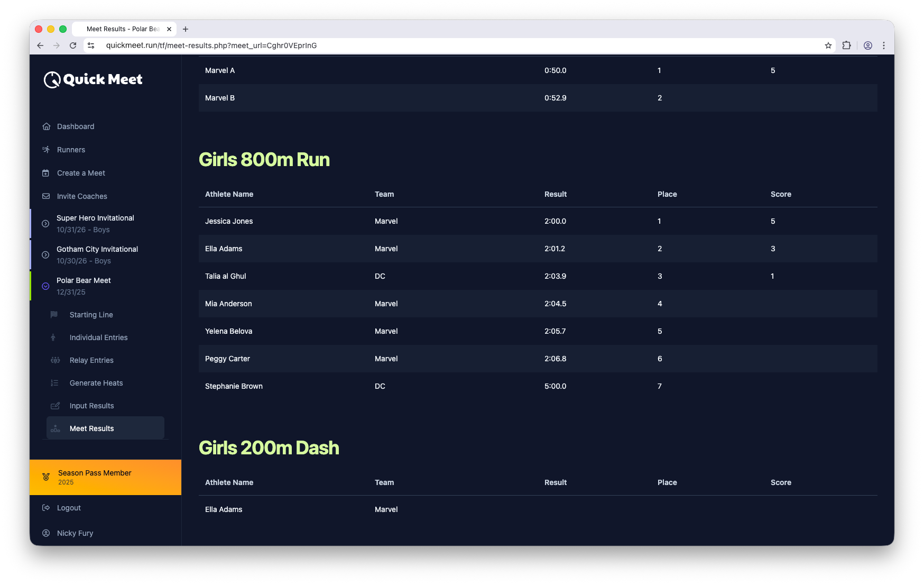Click the Input Results edit icon
This screenshot has height=585, width=924.
(55, 406)
